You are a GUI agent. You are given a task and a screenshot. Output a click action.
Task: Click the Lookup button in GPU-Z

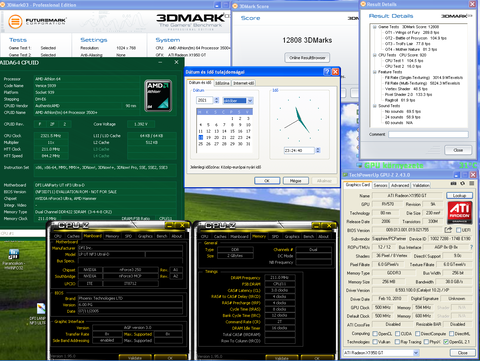pos(459,195)
